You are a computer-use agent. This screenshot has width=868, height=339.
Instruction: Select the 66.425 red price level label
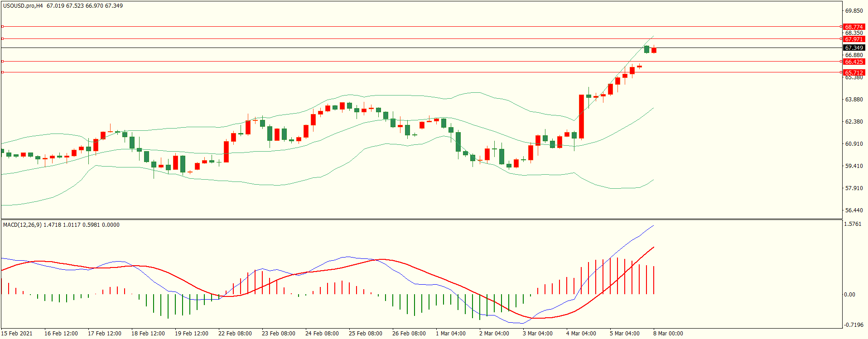tap(854, 62)
